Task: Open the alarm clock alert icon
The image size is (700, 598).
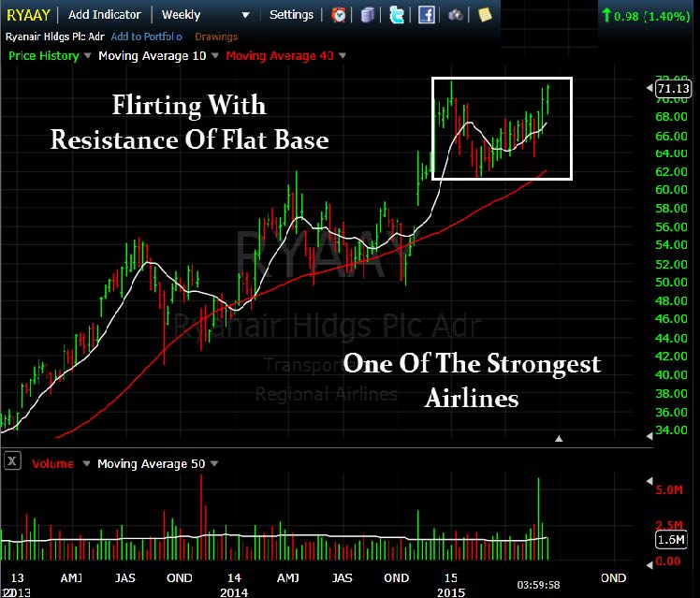Action: (x=339, y=15)
